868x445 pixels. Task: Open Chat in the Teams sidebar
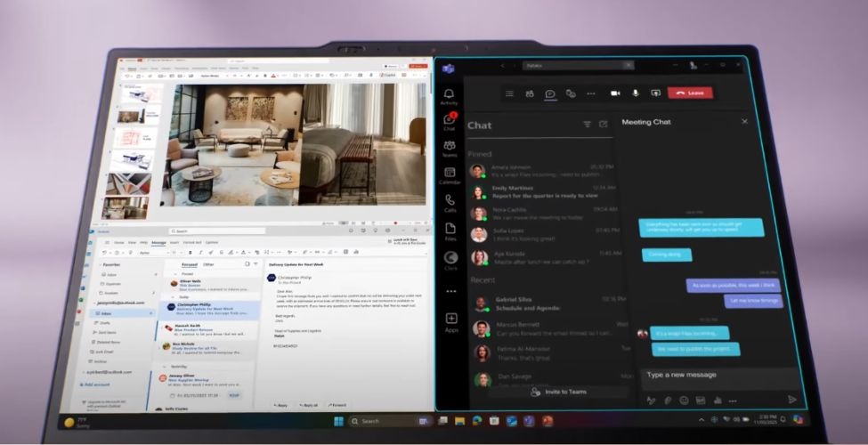tap(450, 121)
